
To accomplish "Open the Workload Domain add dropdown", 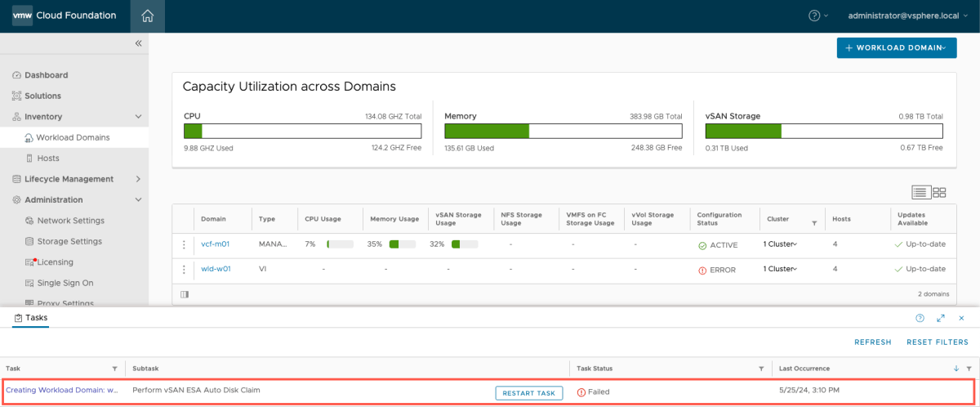I will tap(897, 48).
